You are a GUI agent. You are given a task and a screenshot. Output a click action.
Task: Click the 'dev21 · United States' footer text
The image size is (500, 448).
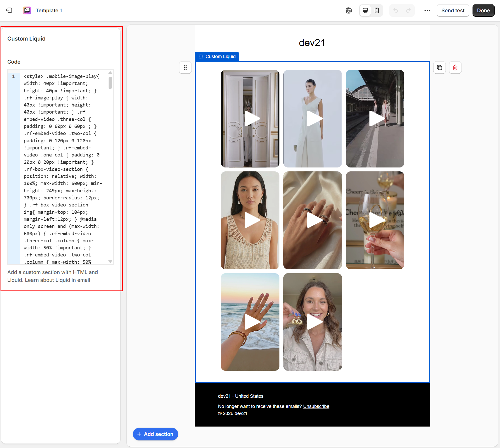pos(241,396)
